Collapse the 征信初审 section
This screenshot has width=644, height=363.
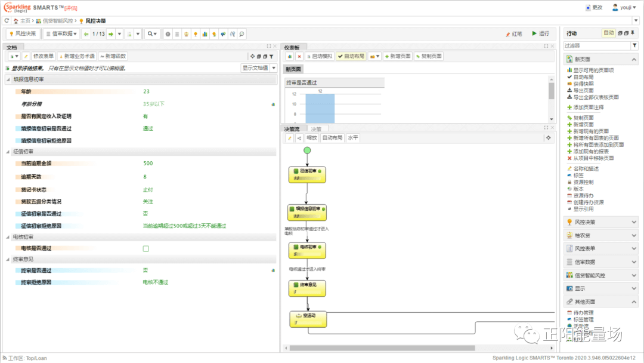[x=8, y=152]
